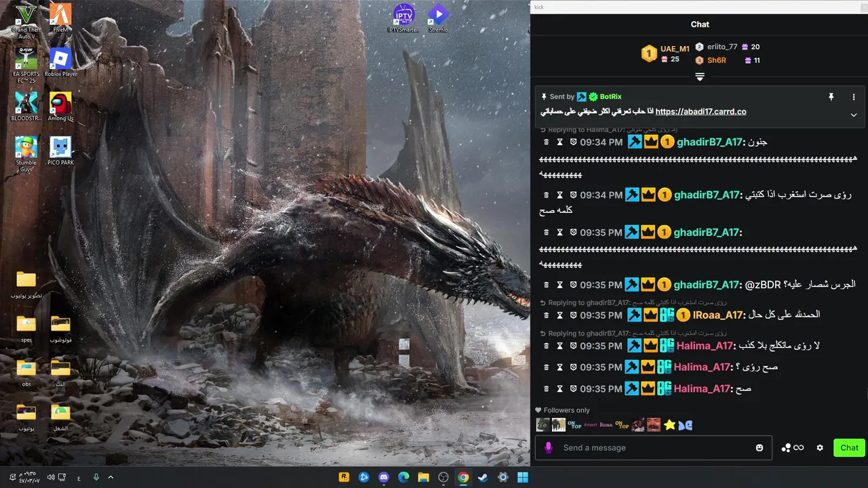868x488 pixels.
Task: Toggle the pin icon on BotRix pinned message
Action: [x=831, y=97]
